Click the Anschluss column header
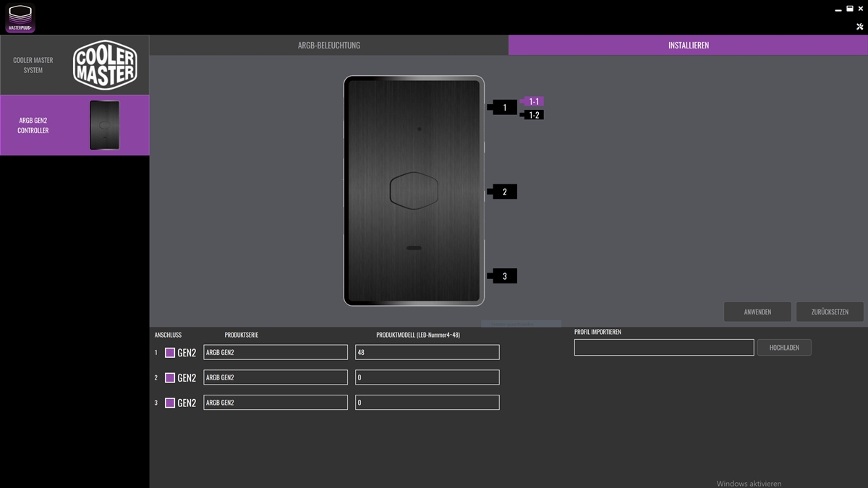This screenshot has height=488, width=868. pyautogui.click(x=168, y=335)
